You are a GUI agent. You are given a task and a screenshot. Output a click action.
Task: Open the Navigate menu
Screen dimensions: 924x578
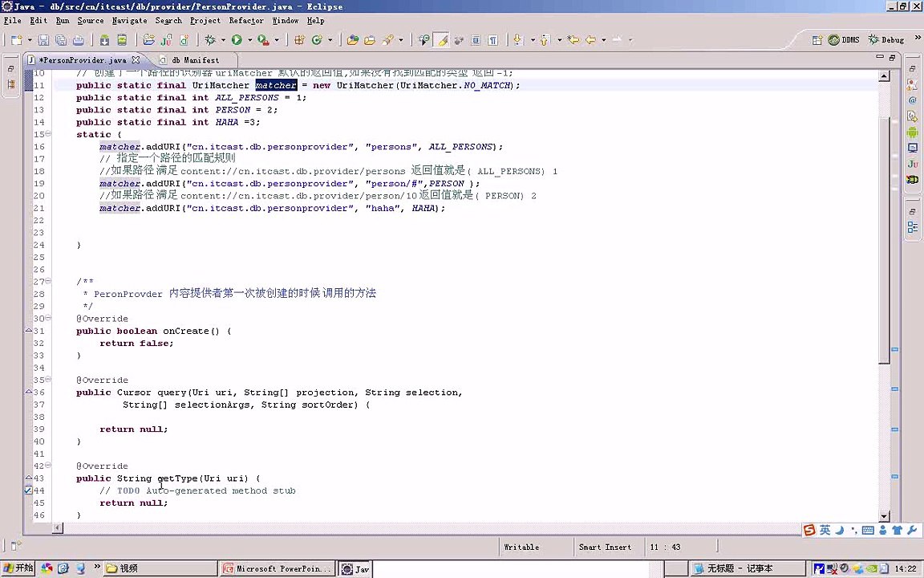(130, 21)
